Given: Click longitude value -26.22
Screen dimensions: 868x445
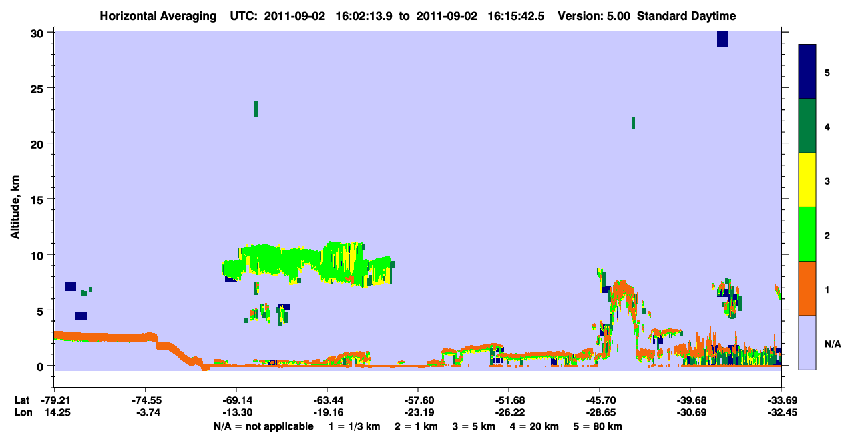Looking at the screenshot, I should pos(509,412).
